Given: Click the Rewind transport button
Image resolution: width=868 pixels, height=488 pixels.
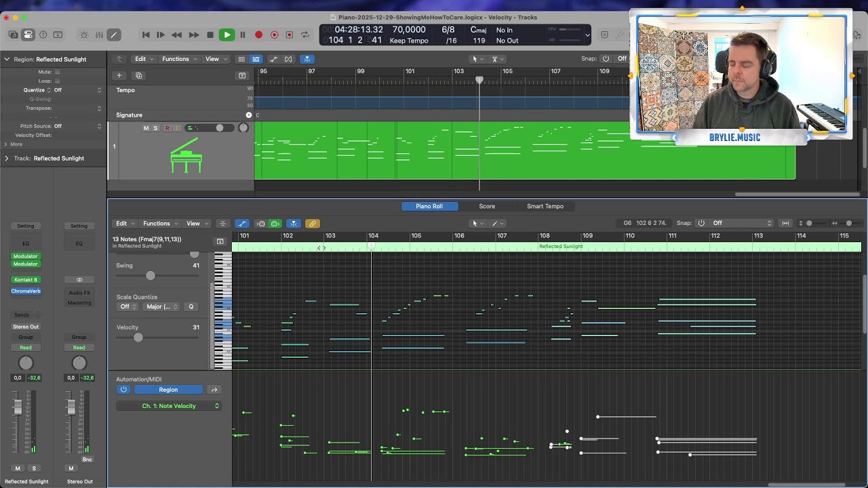Looking at the screenshot, I should (x=176, y=35).
